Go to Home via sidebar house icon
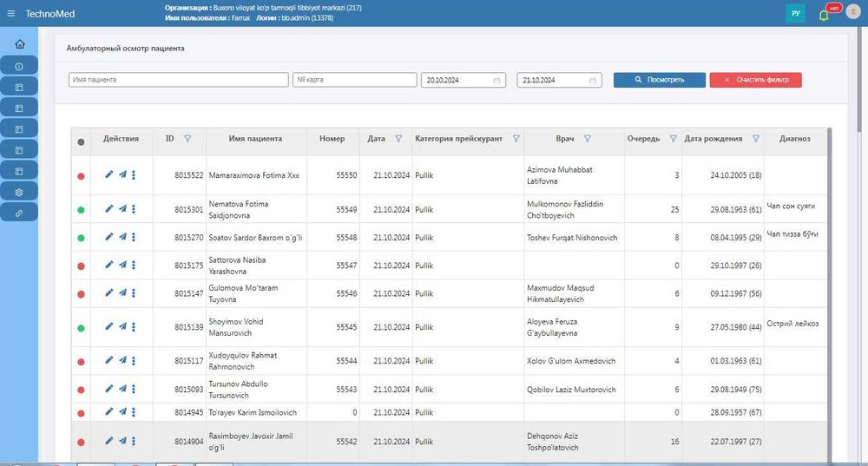 (x=19, y=44)
